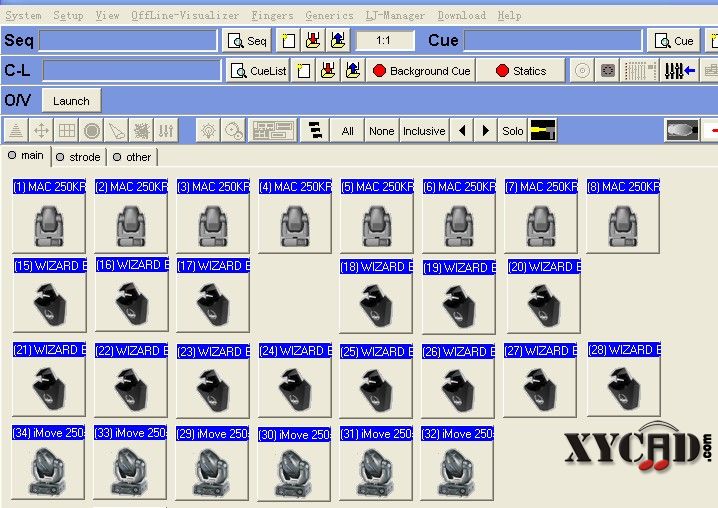Image resolution: width=718 pixels, height=508 pixels.
Task: Click the fixture reset icon
Action: click(234, 131)
